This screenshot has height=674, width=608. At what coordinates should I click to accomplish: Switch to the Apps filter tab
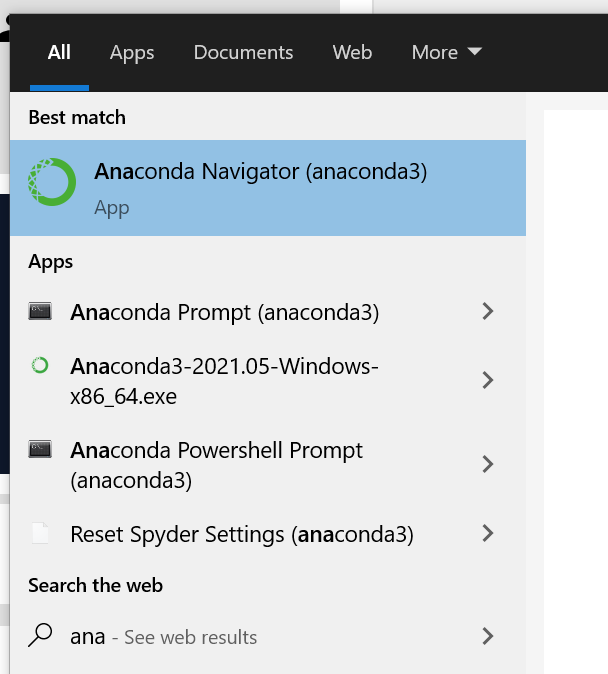[132, 53]
